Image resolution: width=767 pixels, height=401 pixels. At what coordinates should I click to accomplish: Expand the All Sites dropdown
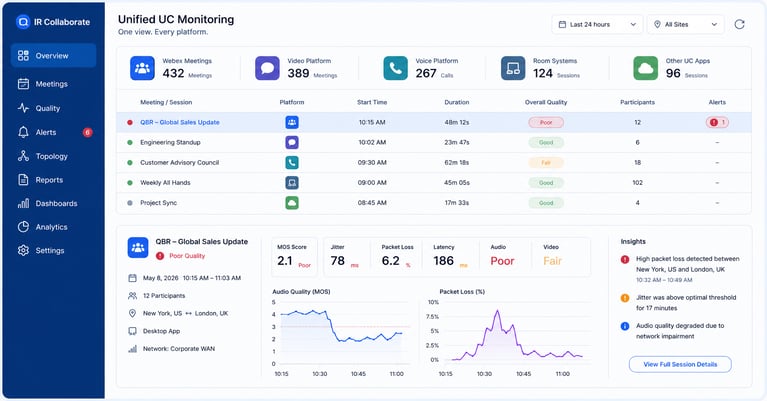click(686, 24)
